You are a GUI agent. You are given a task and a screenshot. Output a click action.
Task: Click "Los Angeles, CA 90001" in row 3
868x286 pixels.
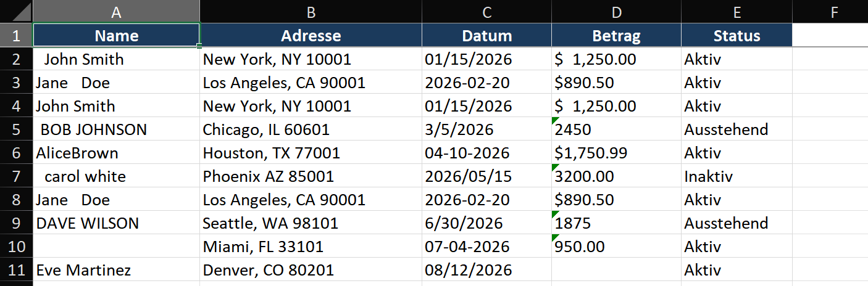(311, 82)
